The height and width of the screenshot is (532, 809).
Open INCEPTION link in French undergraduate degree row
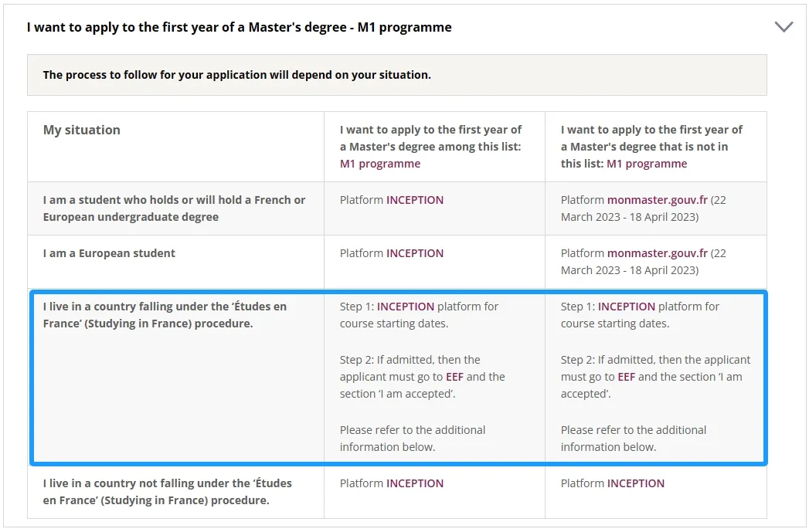click(x=415, y=200)
